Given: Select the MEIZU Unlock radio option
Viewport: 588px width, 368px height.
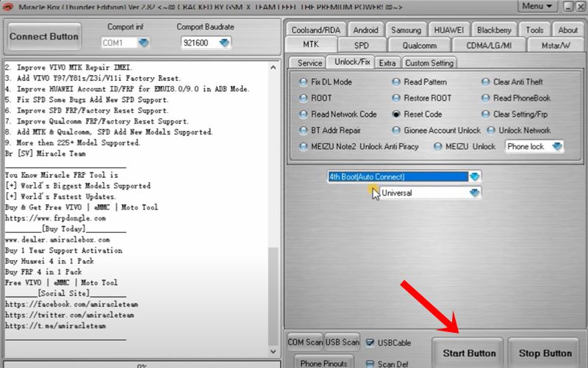Looking at the screenshot, I should click(x=465, y=146).
